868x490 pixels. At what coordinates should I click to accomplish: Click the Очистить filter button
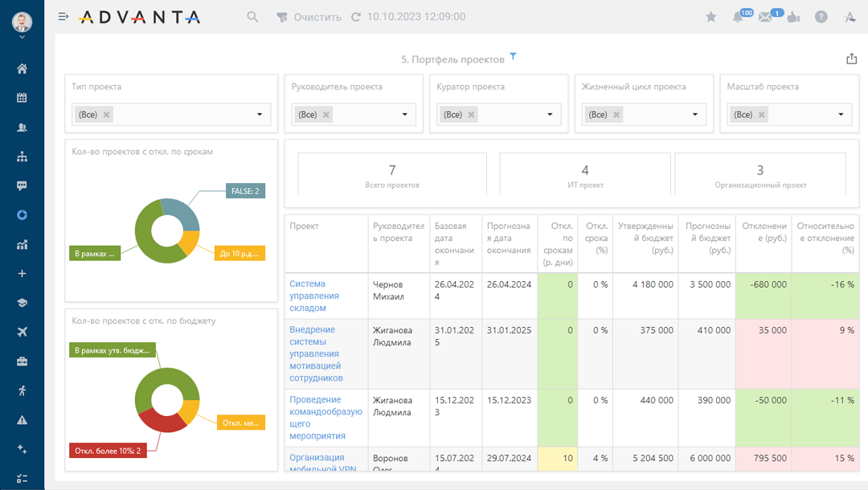pos(309,17)
